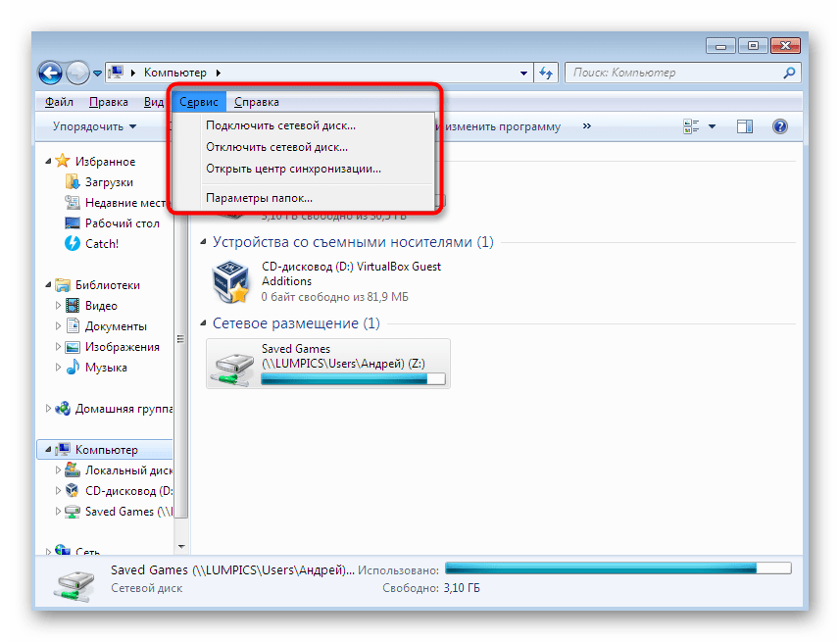Click the Документы library icon

coord(73,325)
